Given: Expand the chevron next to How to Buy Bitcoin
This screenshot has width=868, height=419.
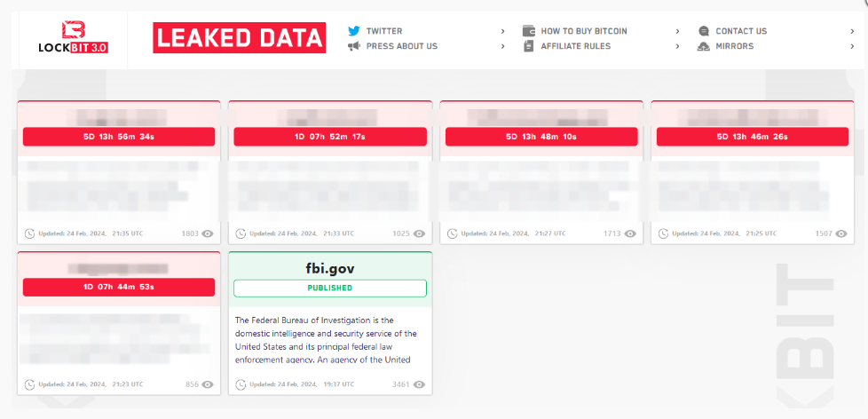Looking at the screenshot, I should tap(678, 31).
